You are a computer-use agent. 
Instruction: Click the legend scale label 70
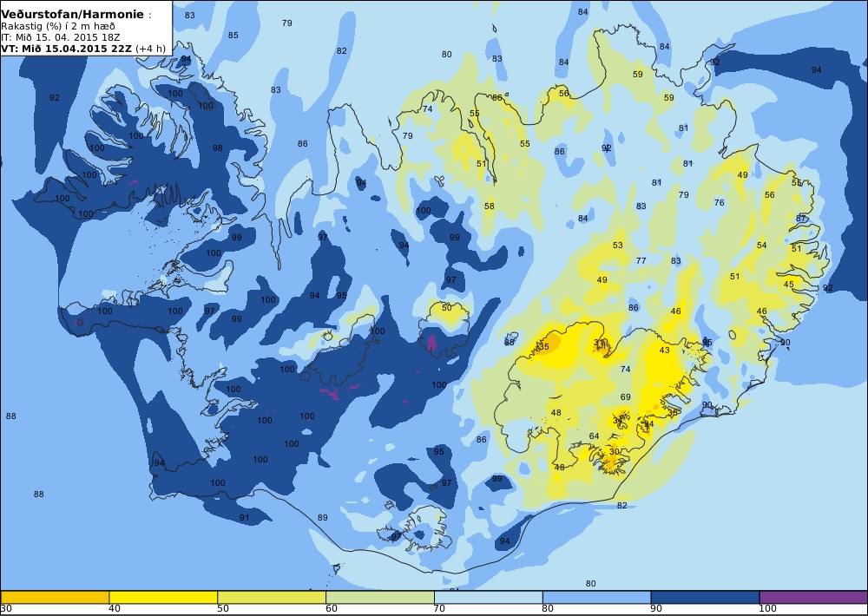(x=439, y=609)
